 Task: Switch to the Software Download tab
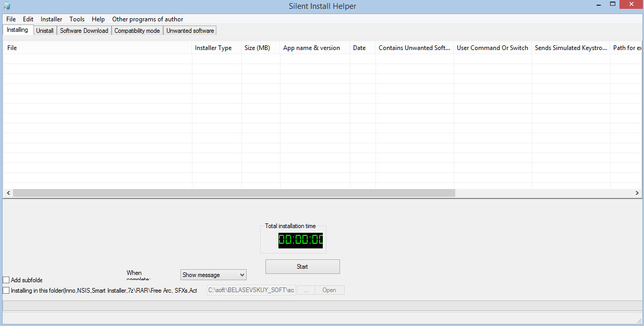point(84,31)
